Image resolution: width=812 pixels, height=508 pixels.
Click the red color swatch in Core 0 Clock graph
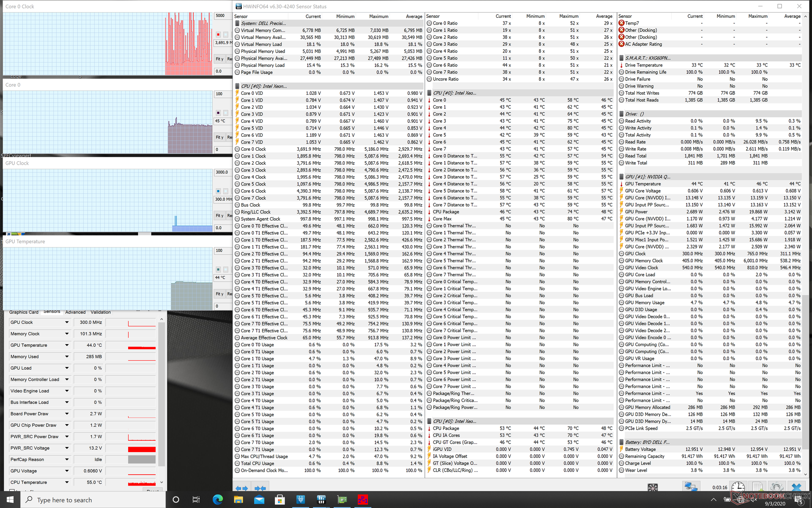click(x=218, y=35)
